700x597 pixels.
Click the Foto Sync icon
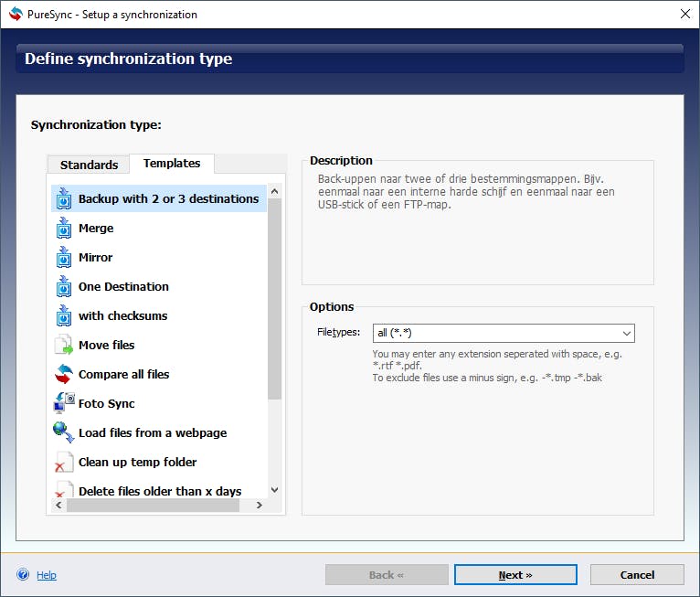click(64, 403)
